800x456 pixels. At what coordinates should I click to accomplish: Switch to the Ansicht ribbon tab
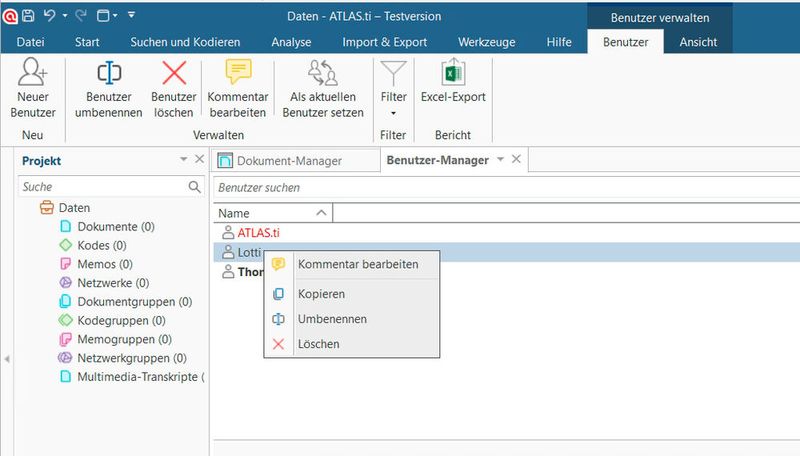pos(698,42)
